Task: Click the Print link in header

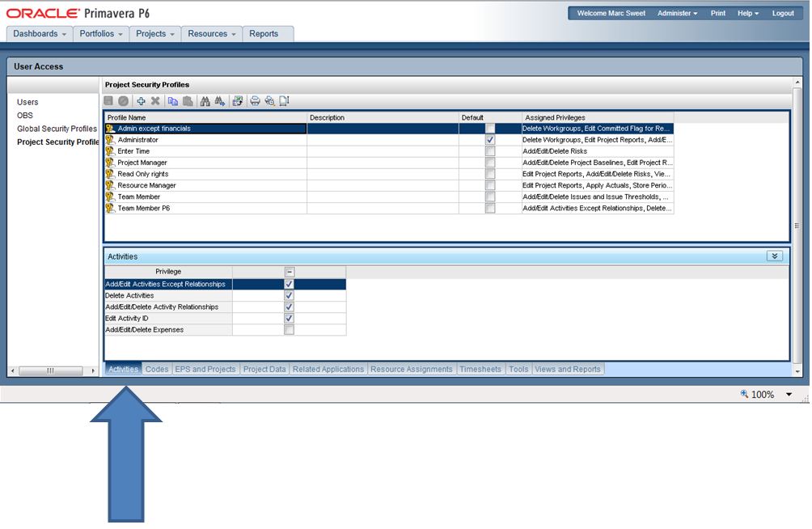Action: (717, 13)
